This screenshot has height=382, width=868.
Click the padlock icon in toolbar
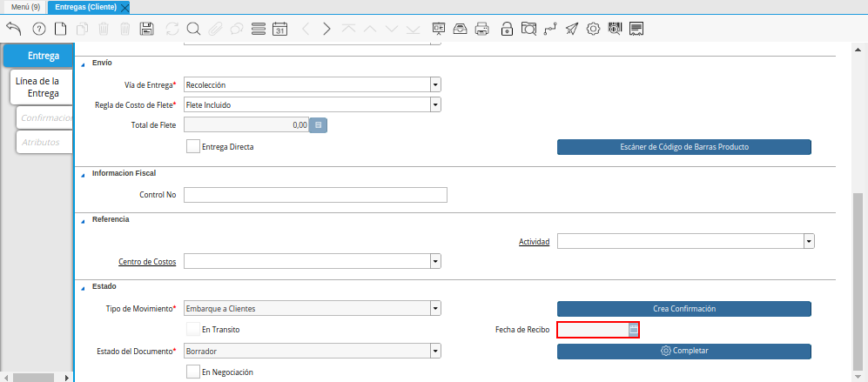tap(506, 29)
